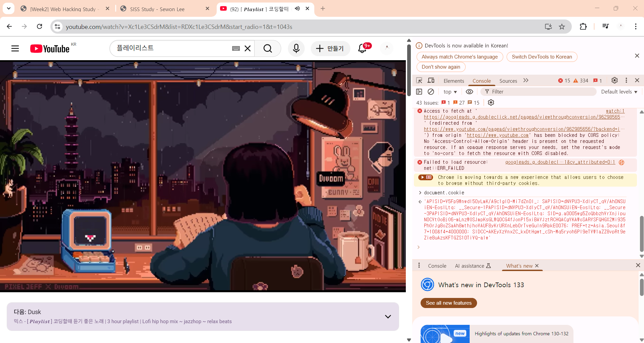
Task: Open DevTools settings gear icon
Action: pos(614,80)
